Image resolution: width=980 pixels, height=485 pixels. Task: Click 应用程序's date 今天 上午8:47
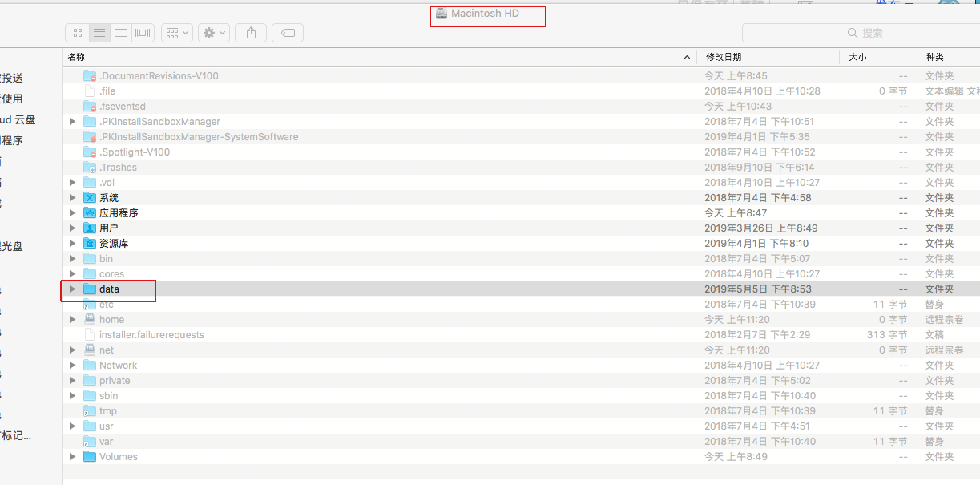pos(736,213)
